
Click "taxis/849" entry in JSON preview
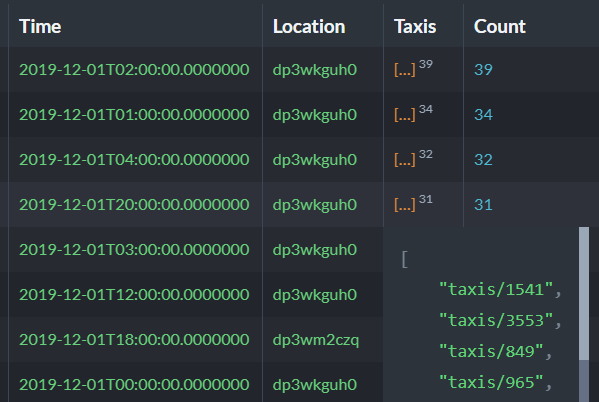491,351
